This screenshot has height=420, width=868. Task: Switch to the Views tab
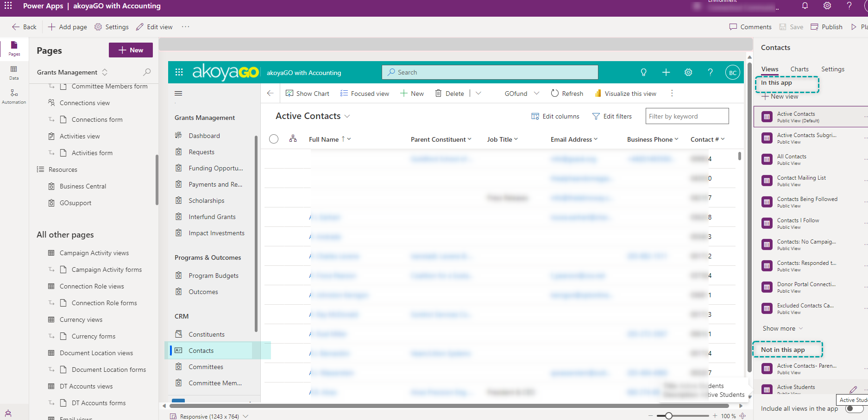pyautogui.click(x=770, y=69)
